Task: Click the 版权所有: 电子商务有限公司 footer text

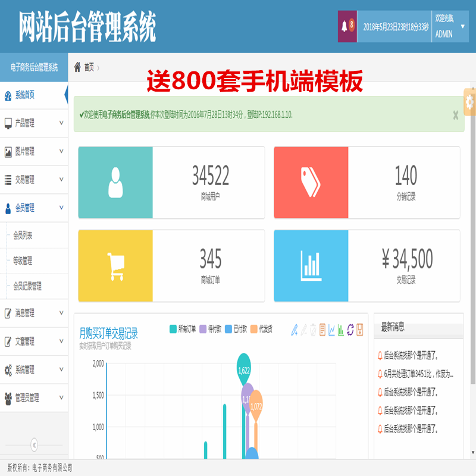Action: [x=40, y=468]
